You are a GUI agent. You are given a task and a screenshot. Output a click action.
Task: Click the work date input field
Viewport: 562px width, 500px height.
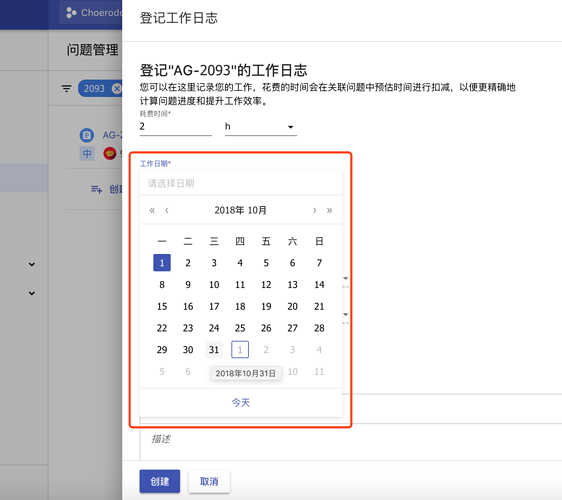click(240, 184)
